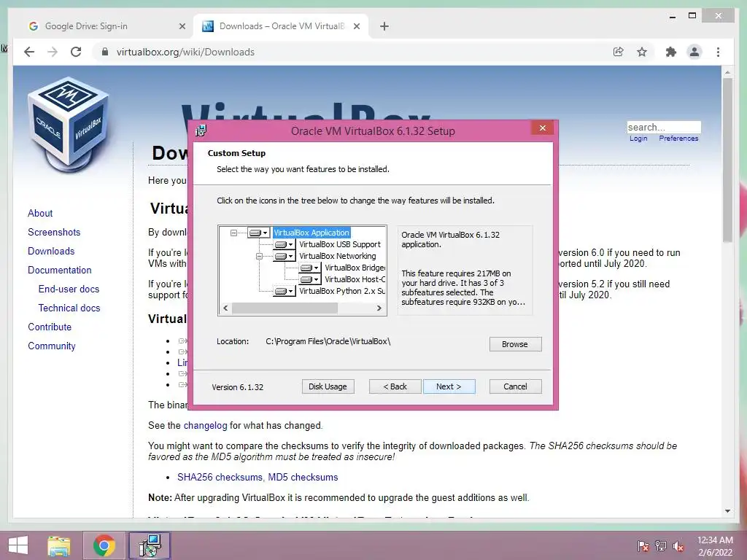
Task: Open Contribute in site sidebar
Action: [x=50, y=327]
